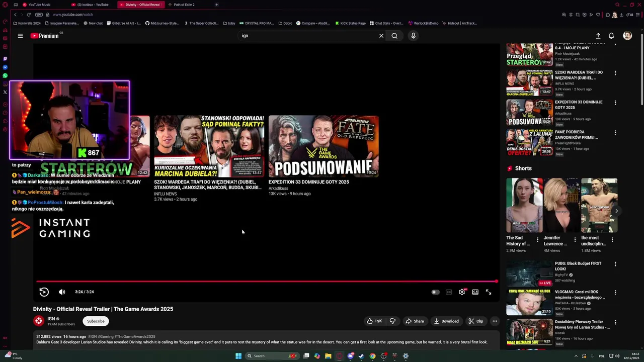Viewport: 644px width, 362px height.
Task: Open the IGN channel avatar
Action: tap(39, 321)
